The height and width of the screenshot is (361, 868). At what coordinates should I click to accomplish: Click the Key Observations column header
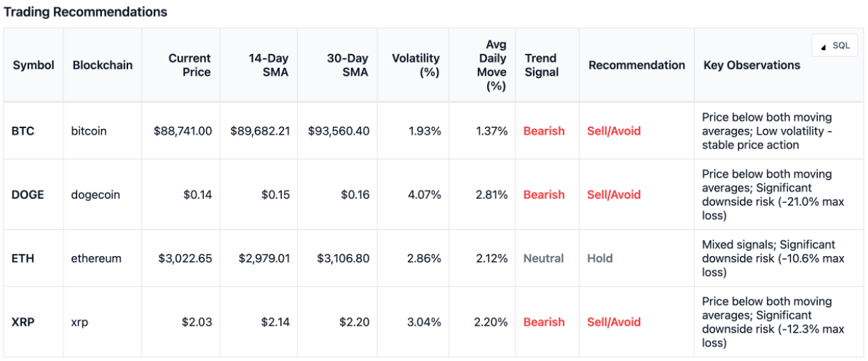(752, 65)
